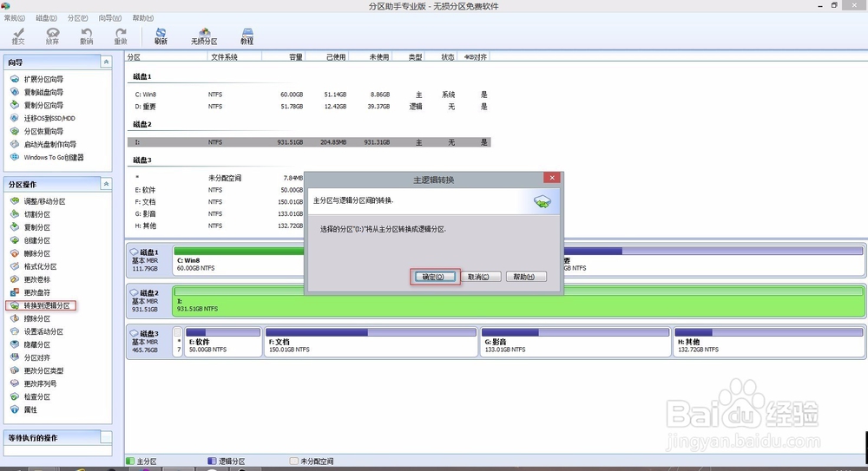Open the 分区(P) menu
Viewport: 868px width, 471px height.
coord(78,18)
